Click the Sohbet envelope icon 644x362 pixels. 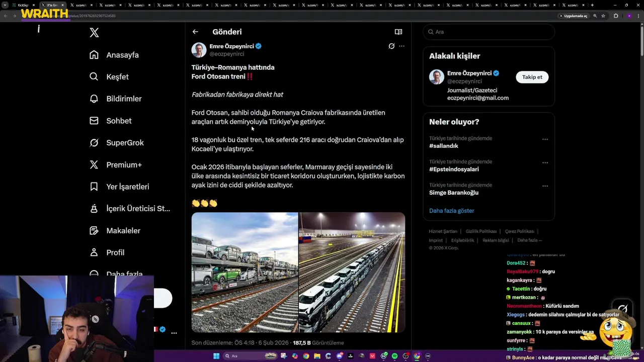coord(94,121)
